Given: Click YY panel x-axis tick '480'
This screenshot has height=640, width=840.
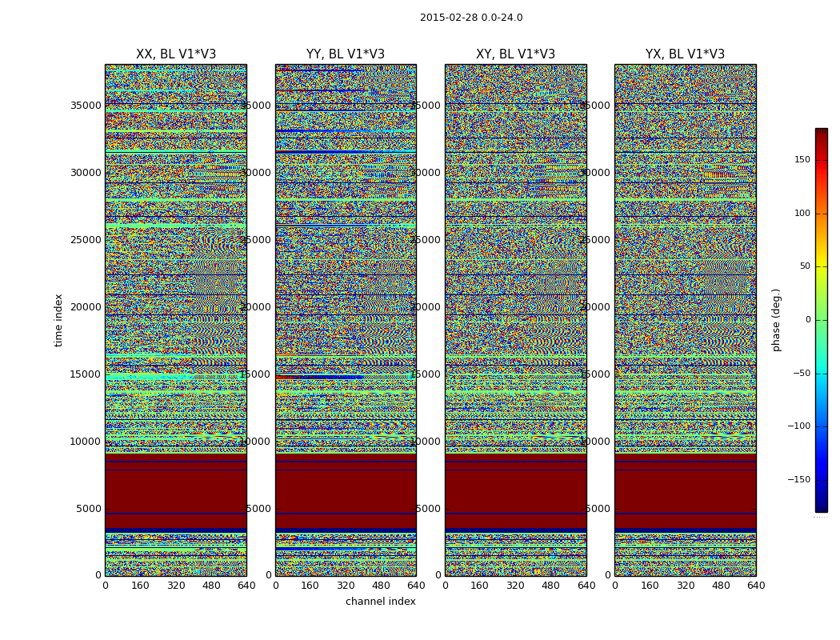Looking at the screenshot, I should coord(381,586).
